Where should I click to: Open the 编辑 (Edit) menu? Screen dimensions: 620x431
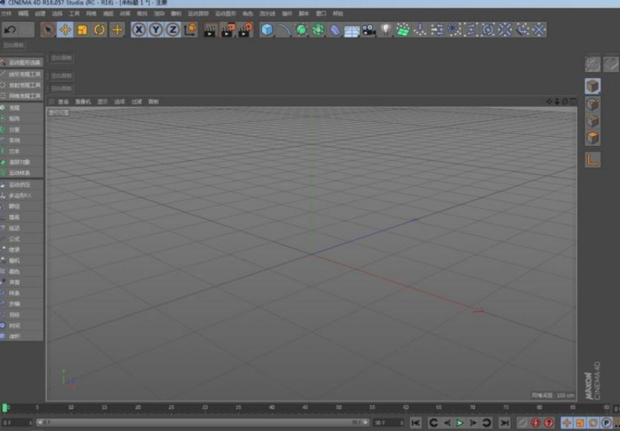coord(23,13)
